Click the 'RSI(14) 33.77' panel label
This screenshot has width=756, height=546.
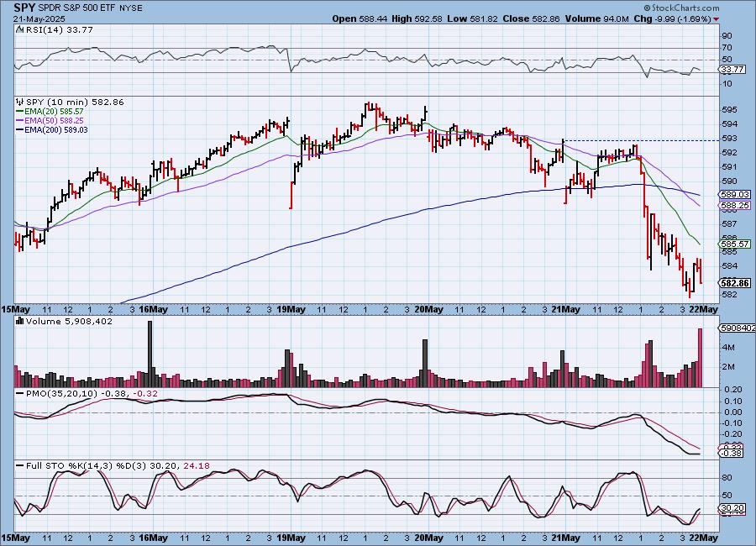(x=60, y=29)
